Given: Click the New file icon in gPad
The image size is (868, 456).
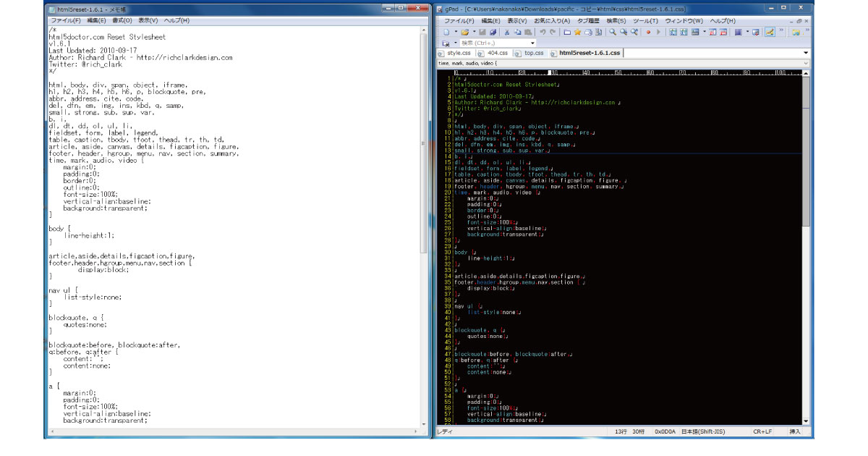Looking at the screenshot, I should (446, 32).
